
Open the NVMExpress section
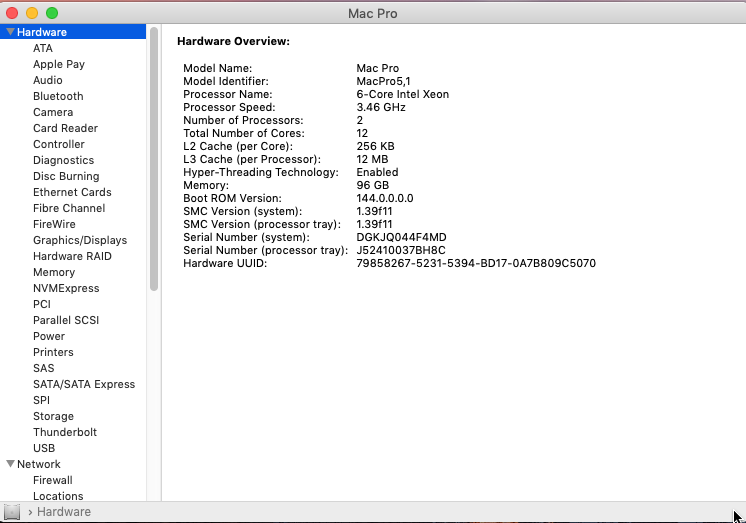(x=66, y=288)
